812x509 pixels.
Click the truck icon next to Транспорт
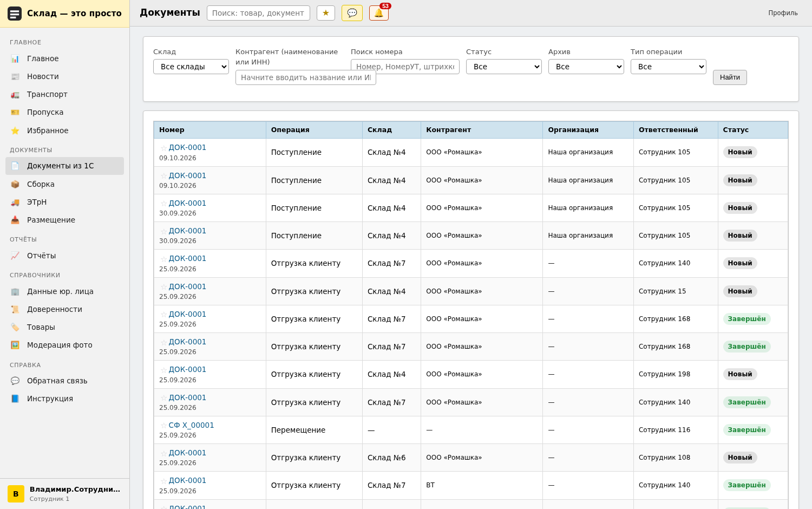(x=15, y=94)
